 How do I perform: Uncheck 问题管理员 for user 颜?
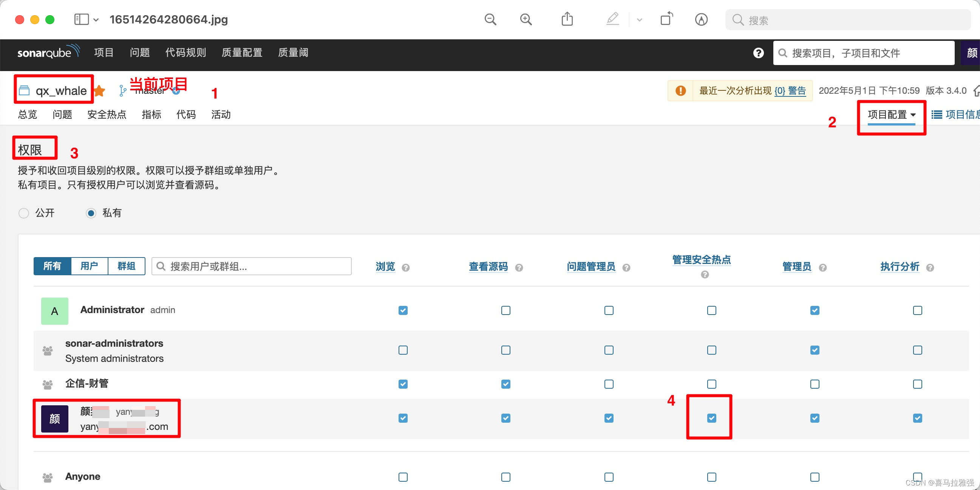609,418
